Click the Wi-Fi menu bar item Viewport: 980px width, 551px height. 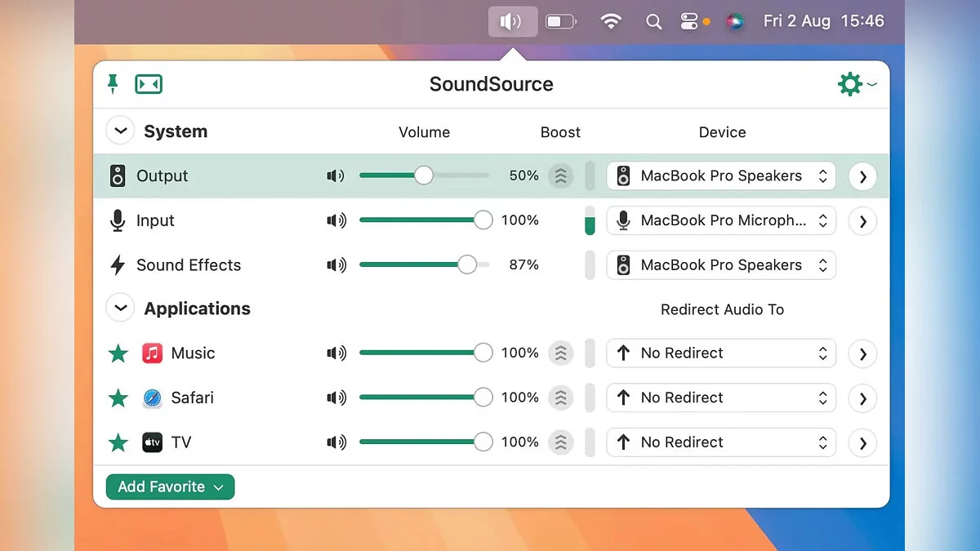pos(610,22)
